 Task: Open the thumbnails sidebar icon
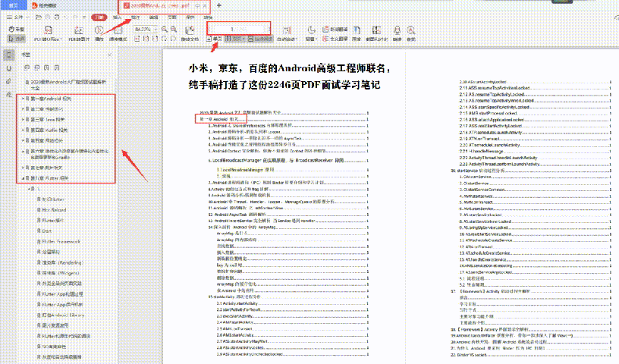[x=9, y=68]
